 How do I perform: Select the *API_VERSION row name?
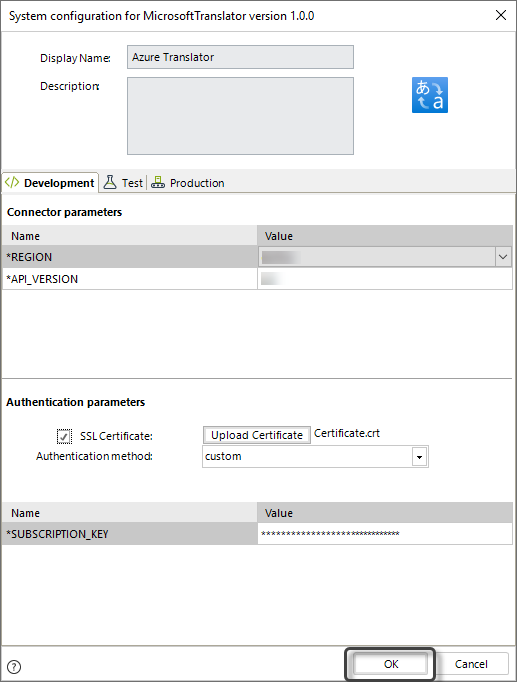coord(130,279)
